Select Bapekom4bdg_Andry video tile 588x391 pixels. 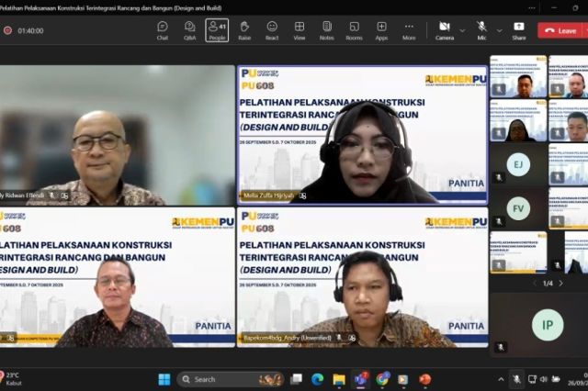(363, 277)
